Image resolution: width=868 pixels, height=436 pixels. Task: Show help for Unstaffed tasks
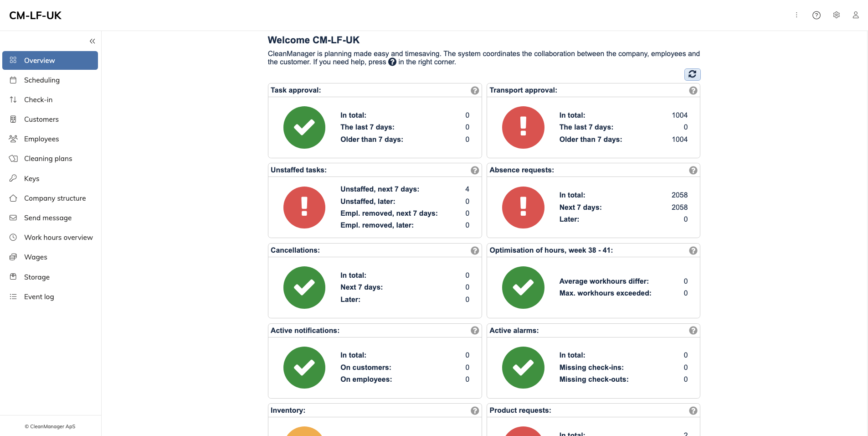[475, 171]
